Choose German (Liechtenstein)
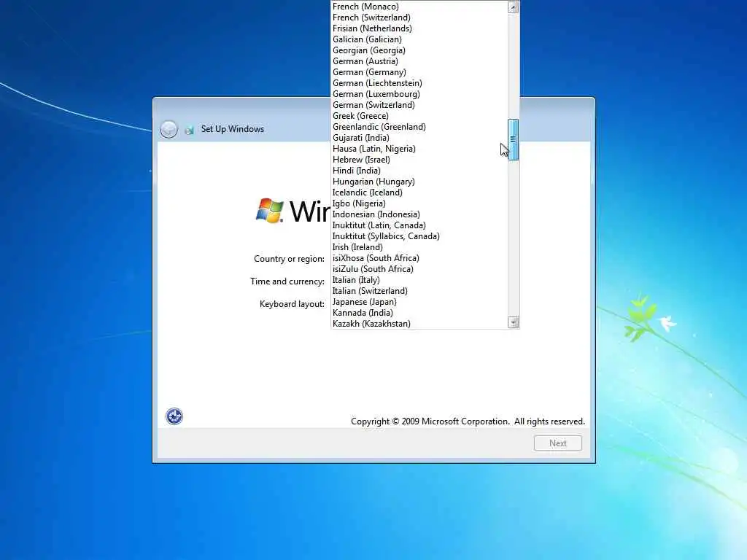The image size is (747, 560). (x=419, y=83)
